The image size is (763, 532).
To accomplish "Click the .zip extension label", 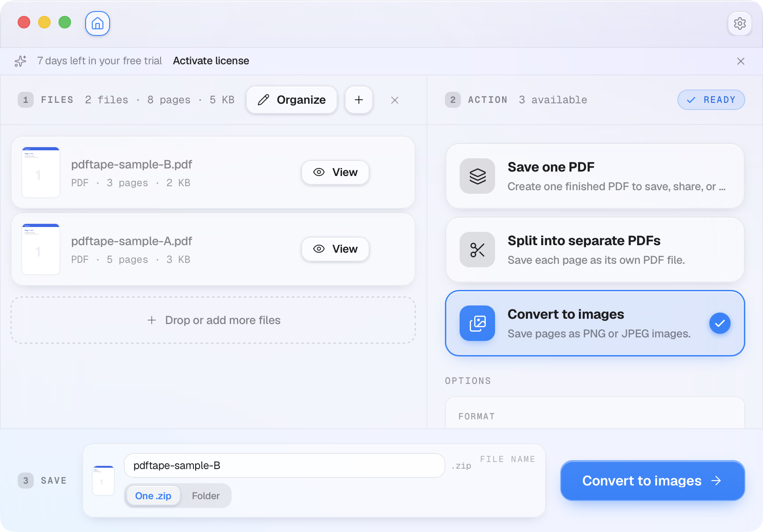I will point(461,465).
